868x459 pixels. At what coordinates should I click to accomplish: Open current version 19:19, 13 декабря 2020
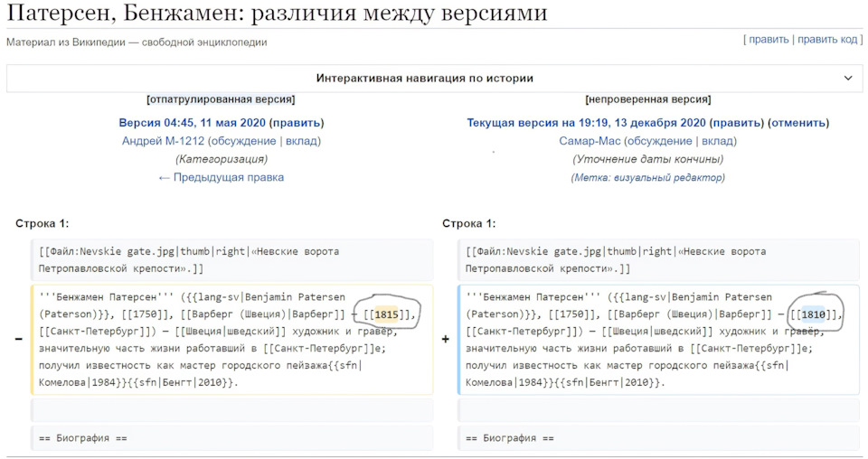586,123
